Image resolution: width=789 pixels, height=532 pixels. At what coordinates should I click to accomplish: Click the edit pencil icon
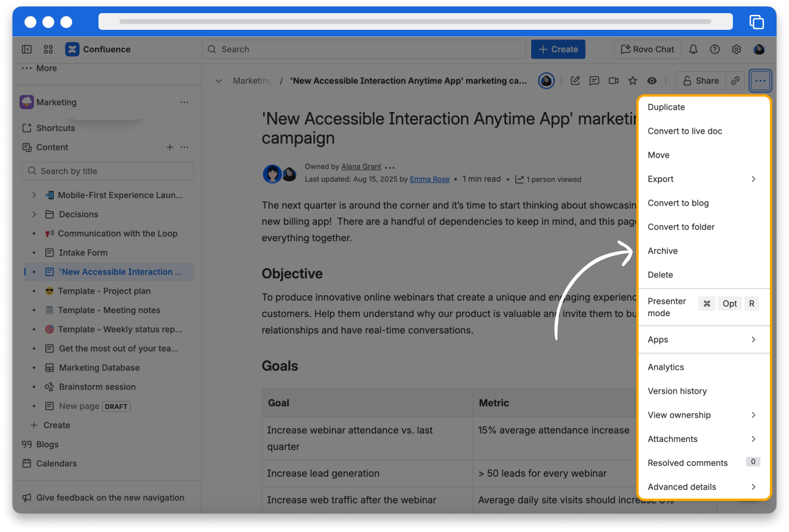point(575,81)
